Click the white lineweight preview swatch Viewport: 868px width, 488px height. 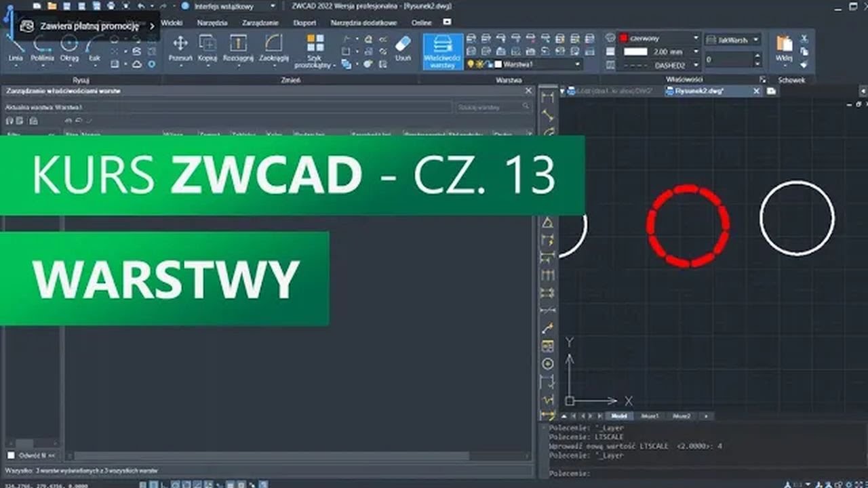pyautogui.click(x=635, y=52)
